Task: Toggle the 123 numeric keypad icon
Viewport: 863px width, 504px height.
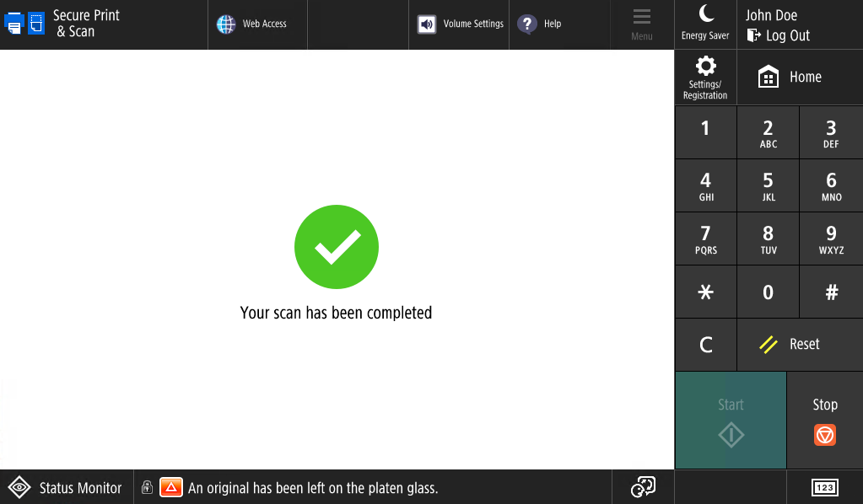Action: tap(824, 487)
